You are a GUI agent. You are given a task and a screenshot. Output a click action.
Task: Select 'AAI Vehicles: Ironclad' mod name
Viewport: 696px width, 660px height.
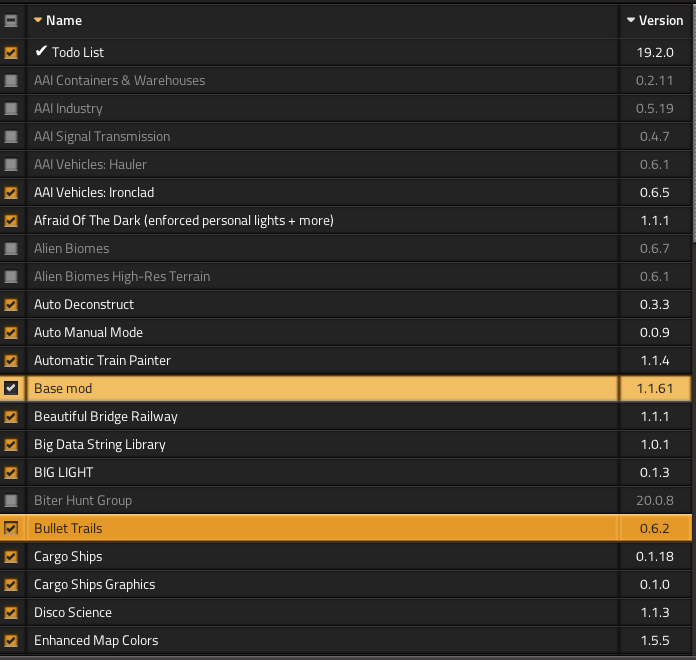click(x=94, y=192)
